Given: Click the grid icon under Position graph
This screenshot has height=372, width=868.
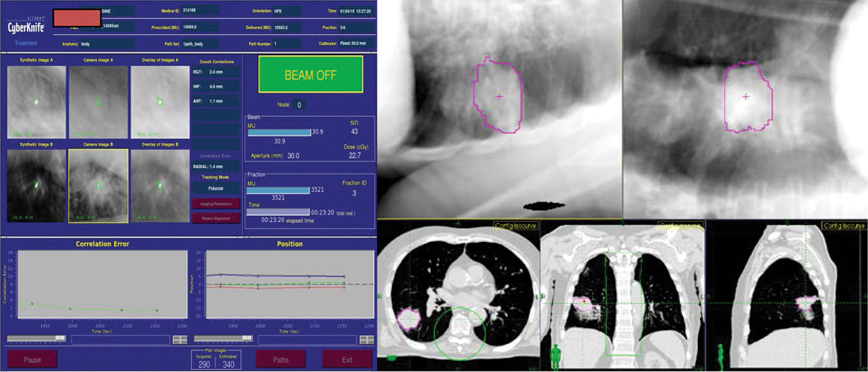Looking at the screenshot, I should pos(367,340).
